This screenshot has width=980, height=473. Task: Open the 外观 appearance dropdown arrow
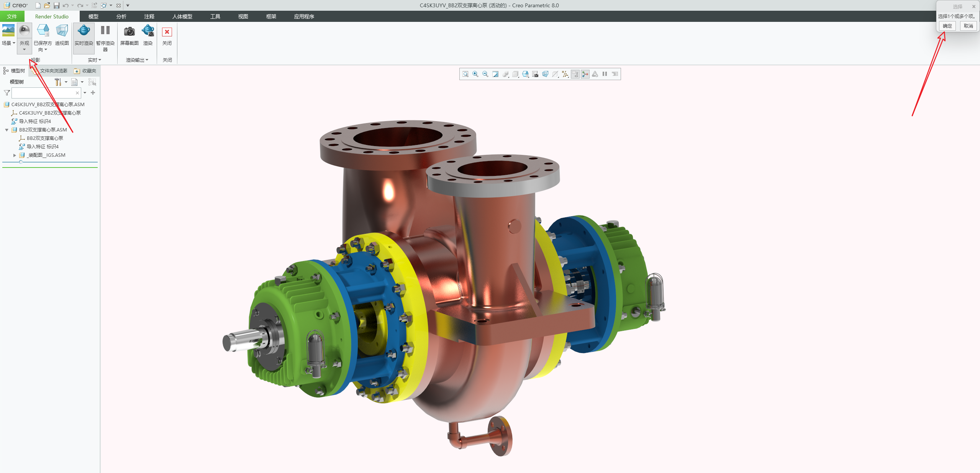click(x=24, y=49)
